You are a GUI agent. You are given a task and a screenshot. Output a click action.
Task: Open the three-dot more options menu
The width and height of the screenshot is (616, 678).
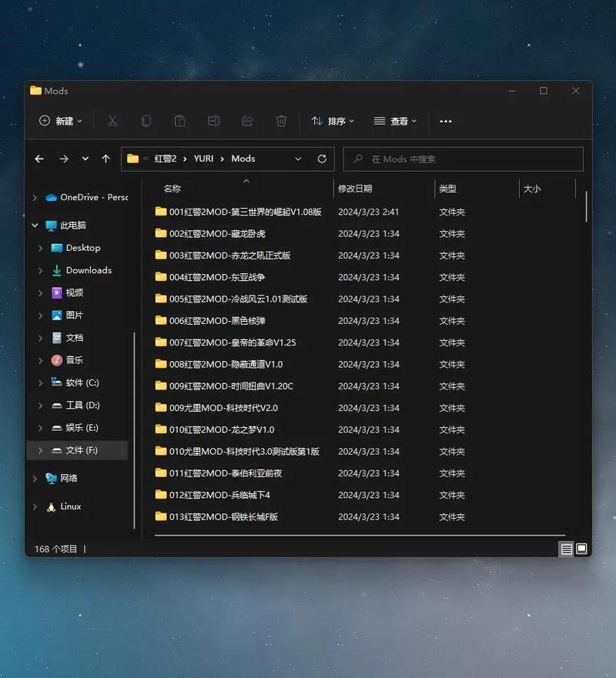click(446, 121)
